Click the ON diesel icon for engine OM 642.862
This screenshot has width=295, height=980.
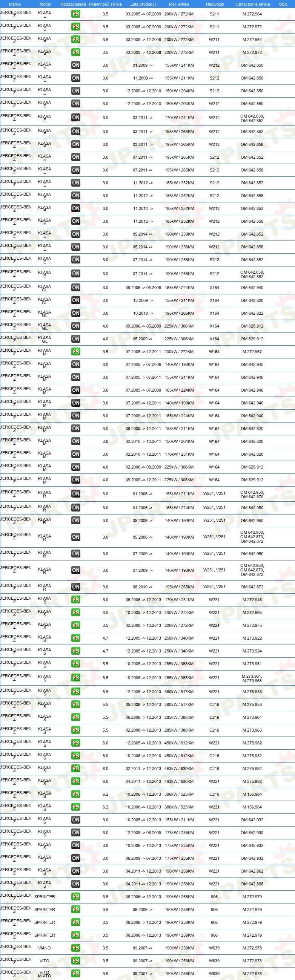[x=76, y=871]
